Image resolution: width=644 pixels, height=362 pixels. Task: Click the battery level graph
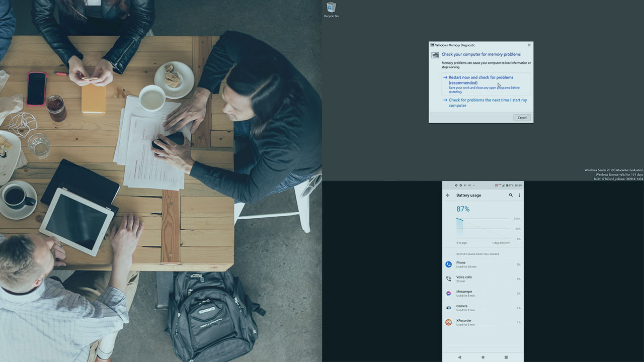coord(482,228)
